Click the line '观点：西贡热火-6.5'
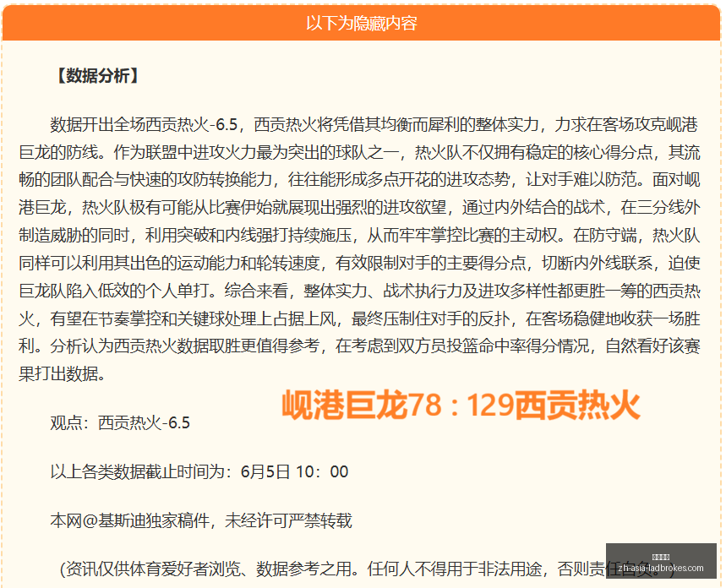The height and width of the screenshot is (588, 726). [120, 422]
